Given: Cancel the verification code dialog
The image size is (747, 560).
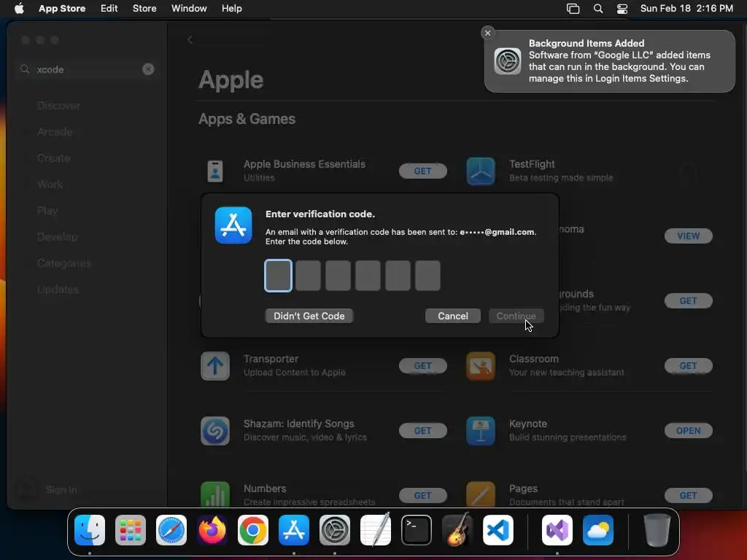Looking at the screenshot, I should click(452, 316).
